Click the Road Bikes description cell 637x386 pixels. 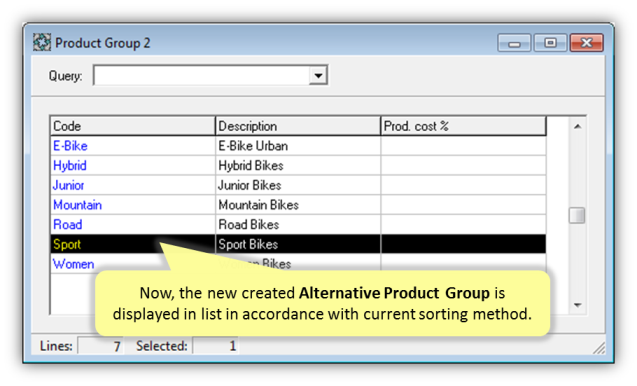(298, 225)
